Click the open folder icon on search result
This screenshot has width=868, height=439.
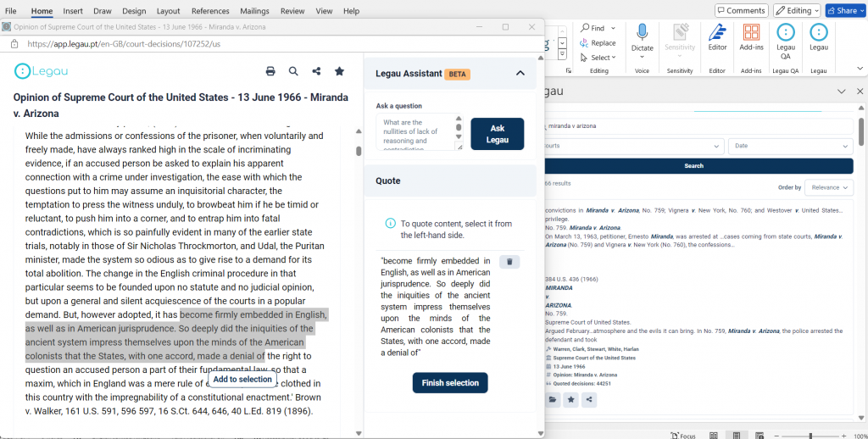click(554, 400)
